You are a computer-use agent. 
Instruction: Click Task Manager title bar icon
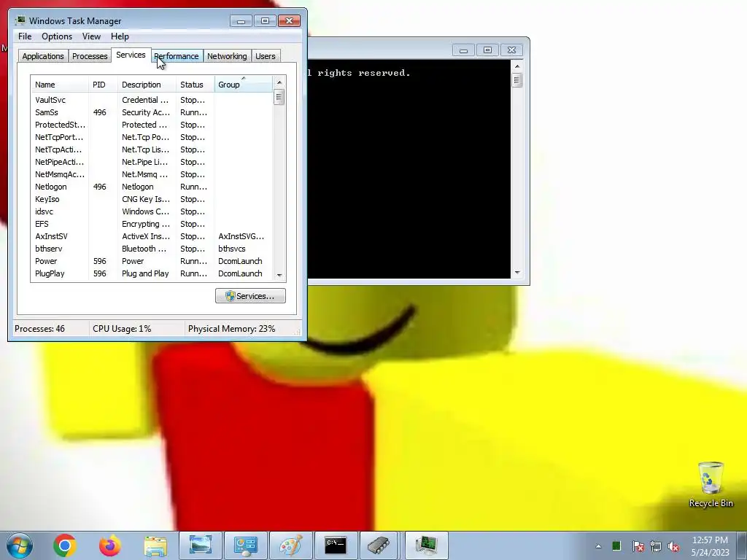(20, 20)
